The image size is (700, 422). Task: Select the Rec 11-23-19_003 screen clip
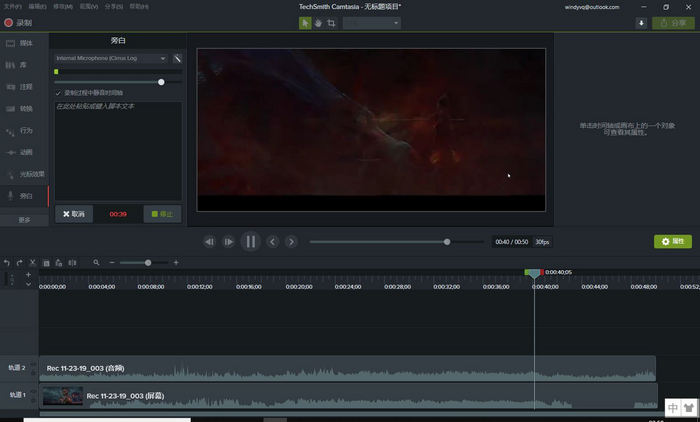click(x=349, y=396)
